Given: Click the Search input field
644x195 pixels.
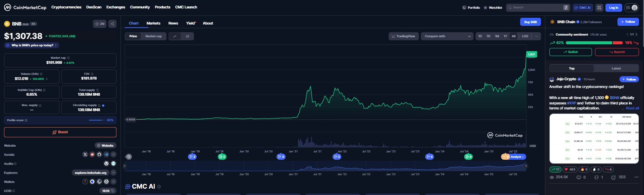Looking at the screenshot, I should point(538,7).
